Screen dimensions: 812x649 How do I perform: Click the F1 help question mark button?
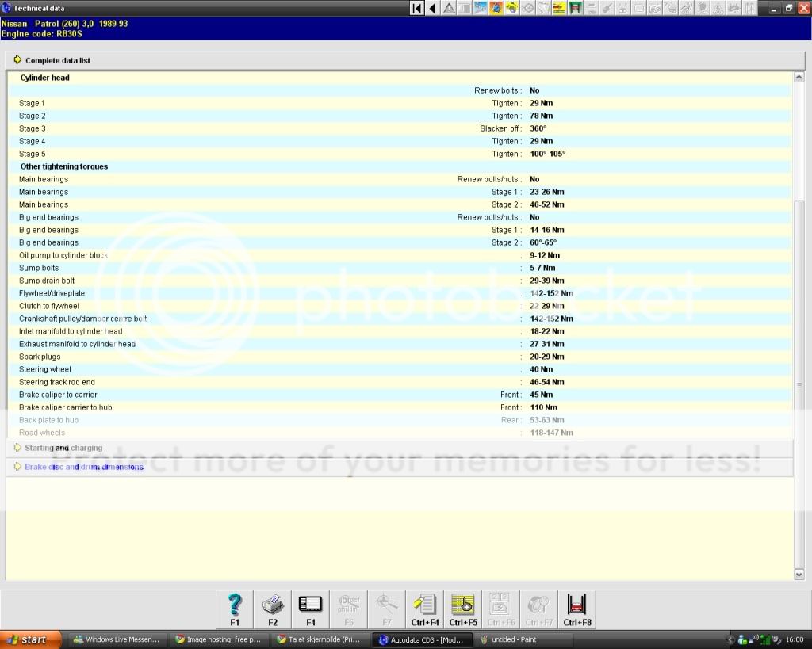point(235,609)
